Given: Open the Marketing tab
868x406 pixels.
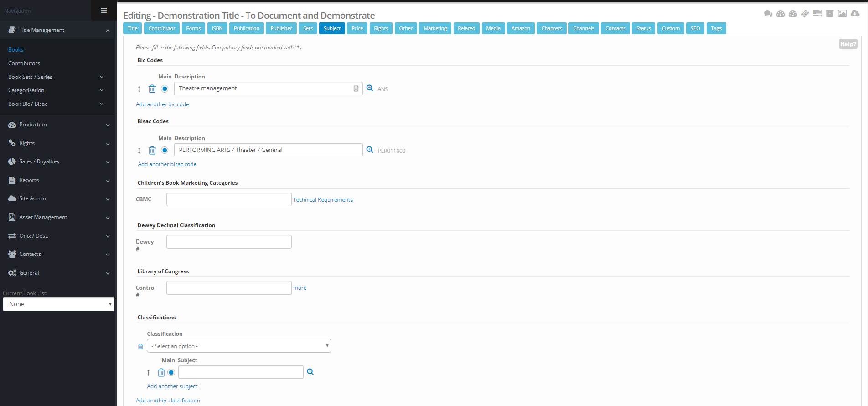Looking at the screenshot, I should tap(435, 28).
